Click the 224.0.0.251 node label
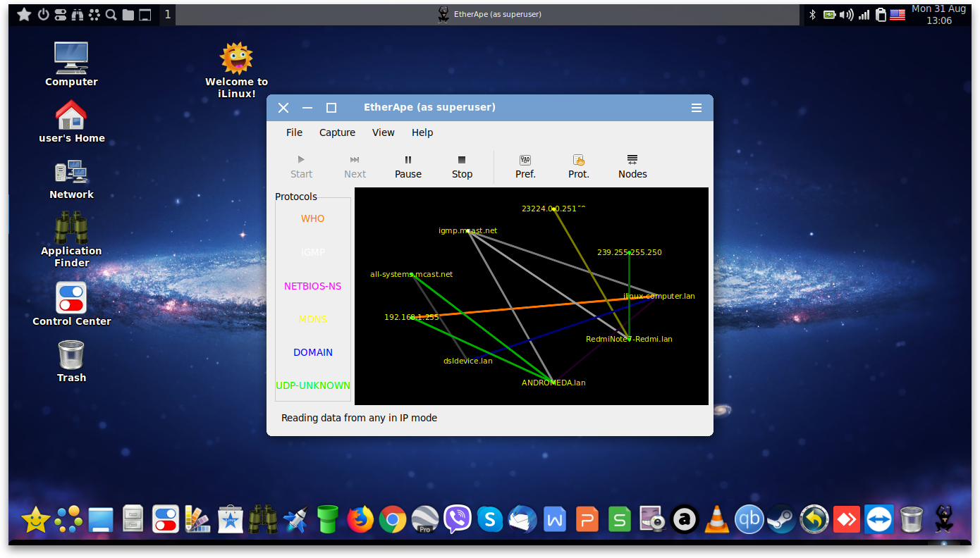 point(554,209)
